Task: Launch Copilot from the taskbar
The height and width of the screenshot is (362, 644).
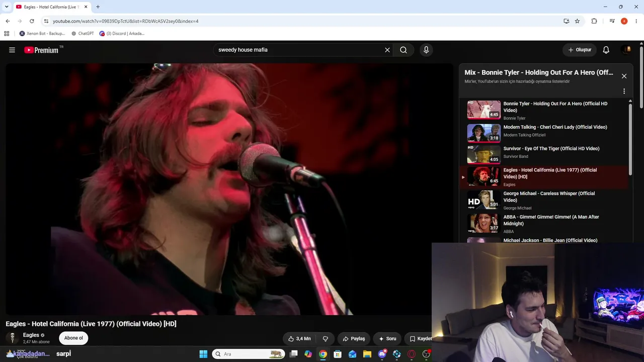Action: tap(308, 354)
